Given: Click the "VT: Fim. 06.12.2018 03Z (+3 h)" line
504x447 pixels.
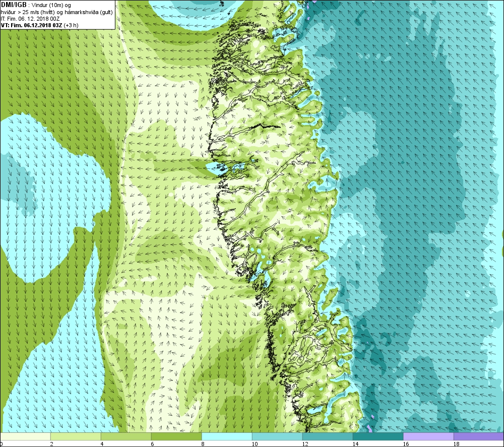Looking at the screenshot, I should pyautogui.click(x=39, y=25).
